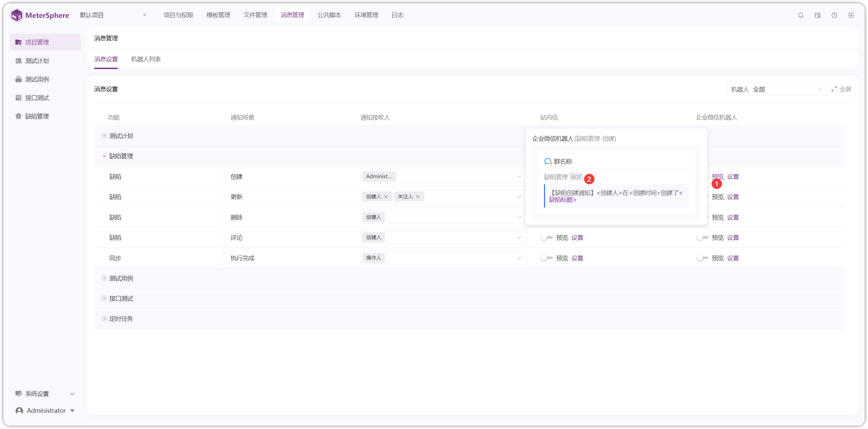Viewport: 868px width, 429px height.
Task: Remove the 创建人 tag in 更新 row
Action: click(x=386, y=197)
